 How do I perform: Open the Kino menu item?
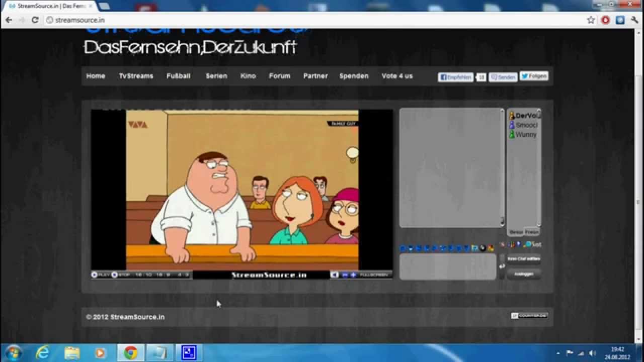click(x=248, y=76)
